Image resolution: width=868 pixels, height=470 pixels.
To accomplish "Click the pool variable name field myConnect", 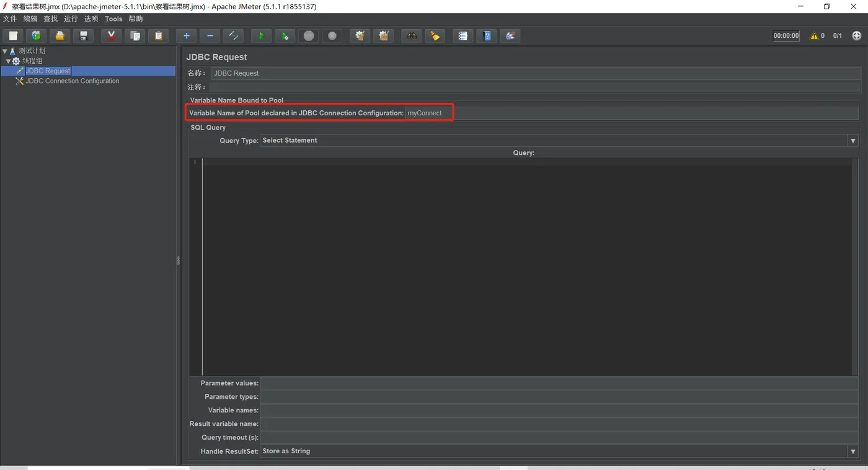I will (x=632, y=113).
